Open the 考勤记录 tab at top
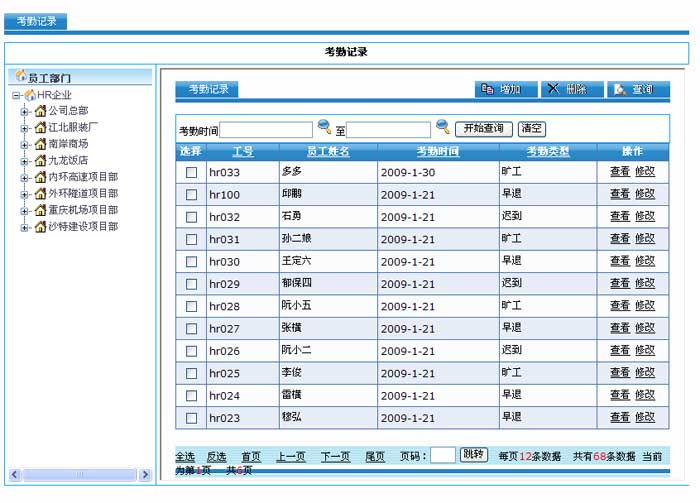The image size is (700, 503). point(36,21)
